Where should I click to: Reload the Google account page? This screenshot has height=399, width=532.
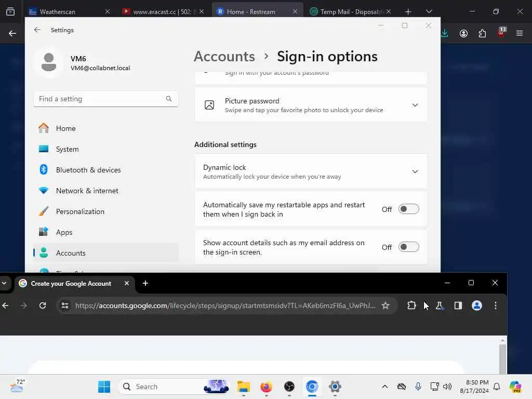[43, 305]
